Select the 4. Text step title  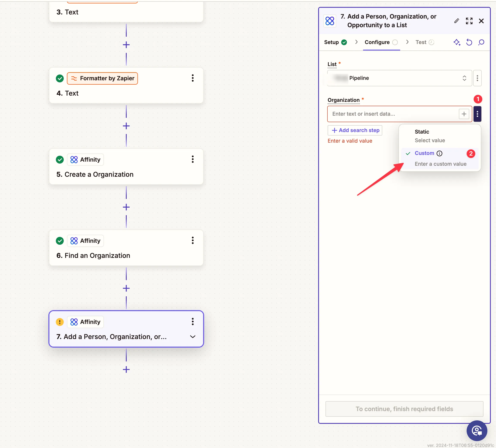pyautogui.click(x=67, y=93)
